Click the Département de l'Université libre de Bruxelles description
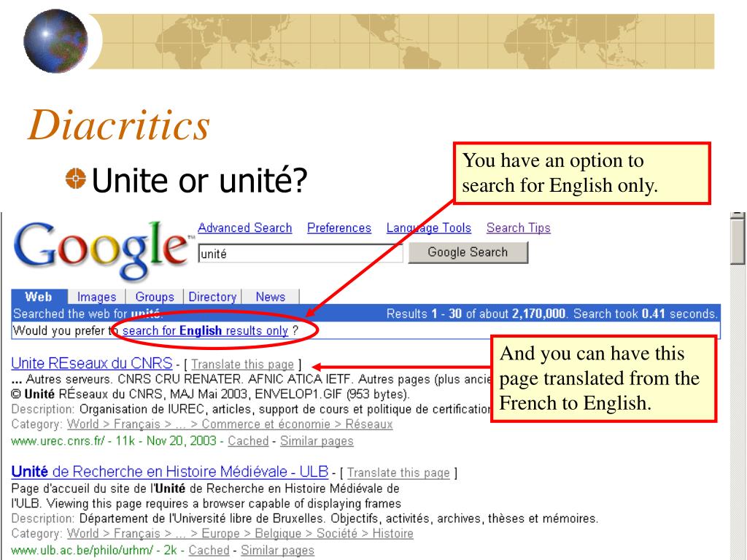The width and height of the screenshot is (747, 560). click(338, 518)
